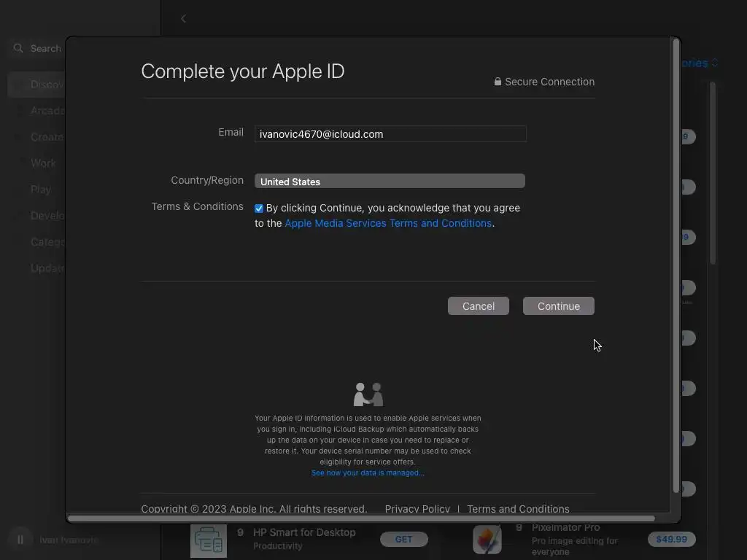Click the App Store page vertical scrollbar
This screenshot has width=747, height=560.
point(713,174)
